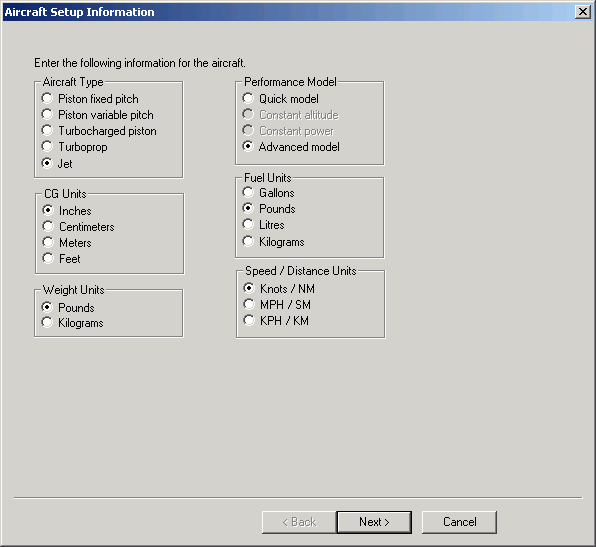596x547 pixels.
Task: Click the Cancel button
Action: (459, 522)
